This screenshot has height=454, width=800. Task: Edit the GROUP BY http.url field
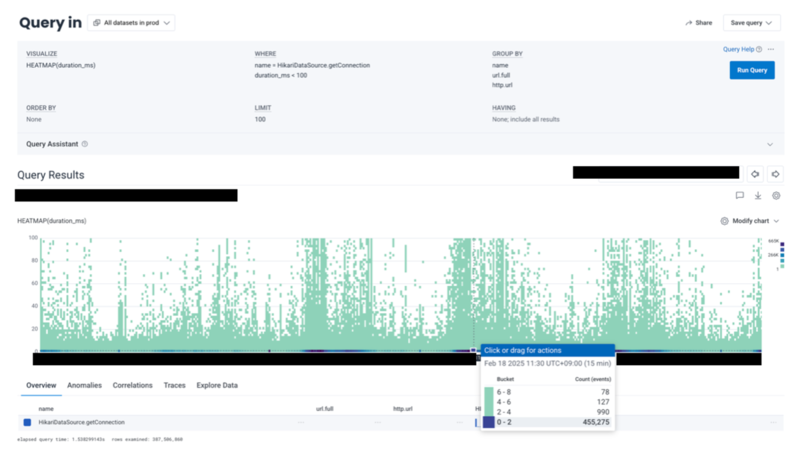click(x=502, y=85)
